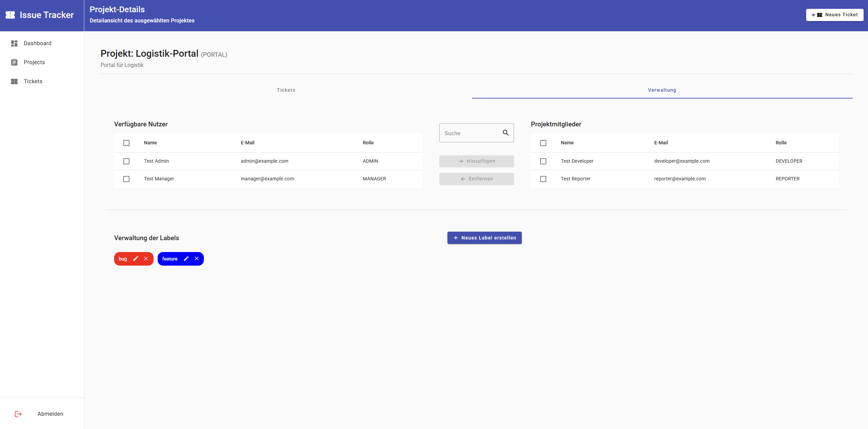Click the reporter@example.com email cell
The width and height of the screenshot is (868, 429).
point(680,179)
